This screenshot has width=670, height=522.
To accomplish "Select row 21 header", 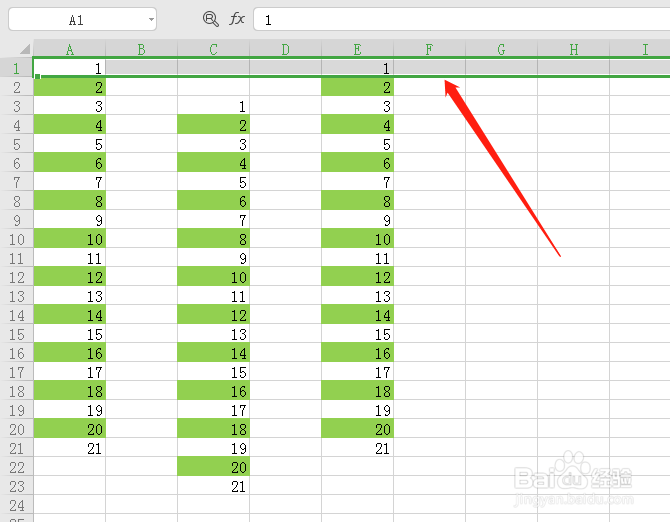I will point(17,448).
